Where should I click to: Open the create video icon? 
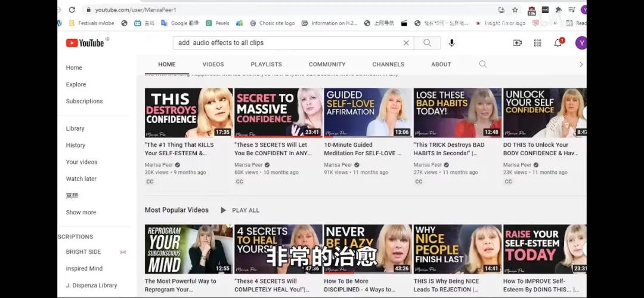[517, 43]
